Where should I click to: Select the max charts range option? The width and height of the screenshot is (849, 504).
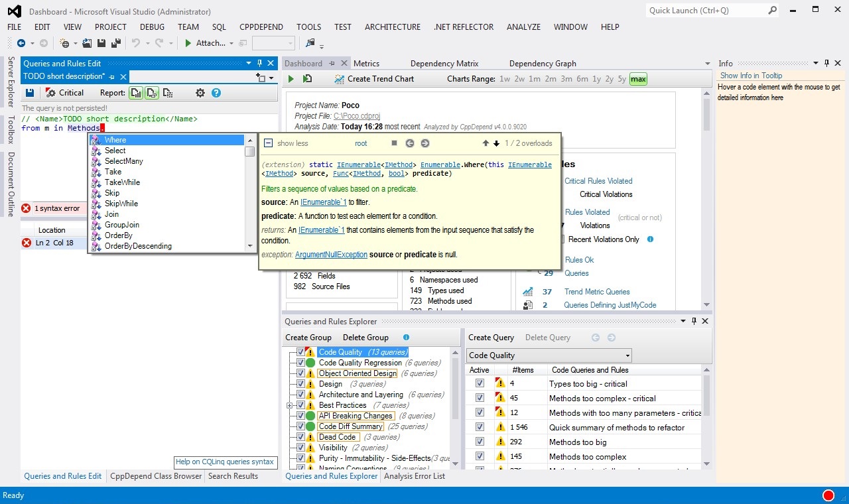tap(638, 79)
